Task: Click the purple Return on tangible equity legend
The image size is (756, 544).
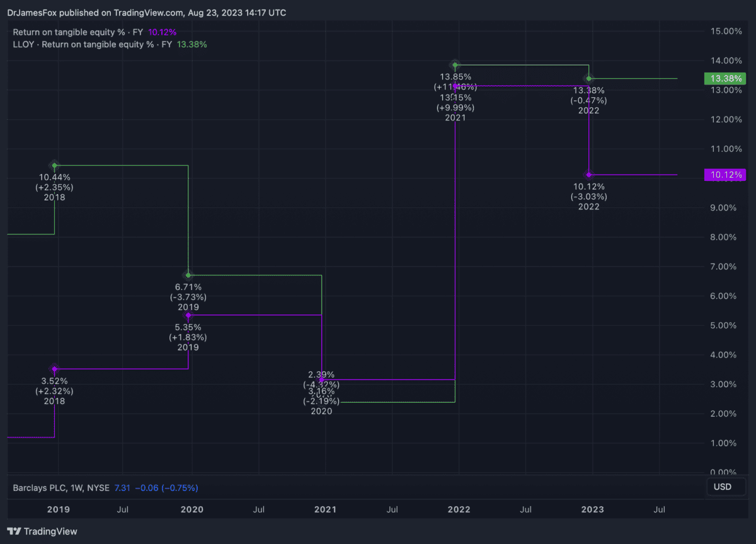Action: pyautogui.click(x=94, y=32)
